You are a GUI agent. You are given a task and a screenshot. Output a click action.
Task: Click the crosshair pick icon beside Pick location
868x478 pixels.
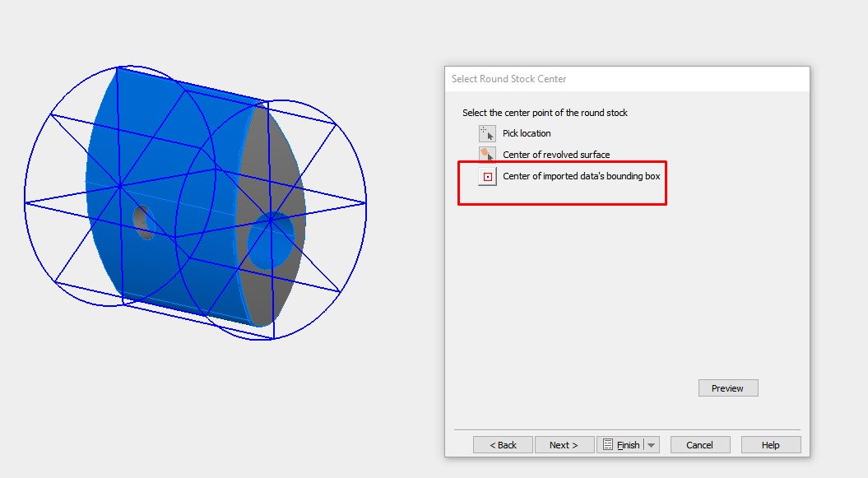point(486,132)
